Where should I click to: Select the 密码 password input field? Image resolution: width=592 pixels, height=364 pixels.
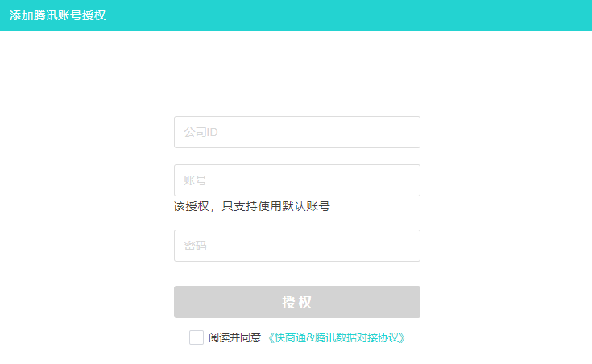click(296, 246)
